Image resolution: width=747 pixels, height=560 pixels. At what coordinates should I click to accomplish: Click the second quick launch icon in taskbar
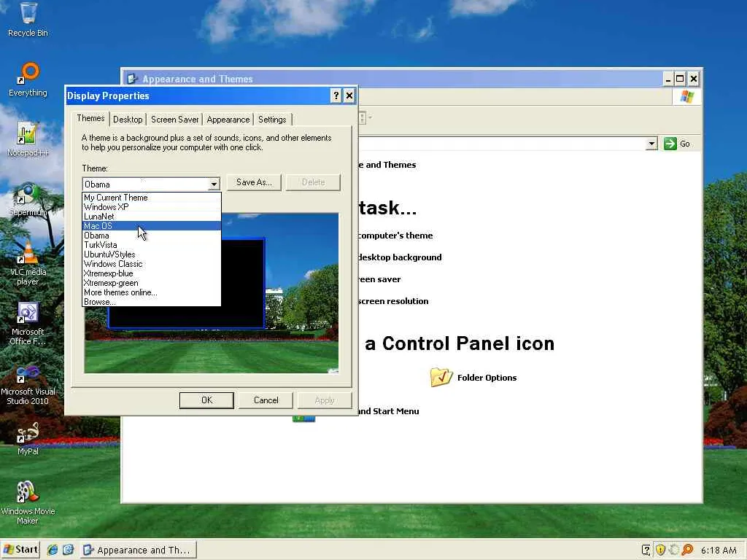(68, 550)
